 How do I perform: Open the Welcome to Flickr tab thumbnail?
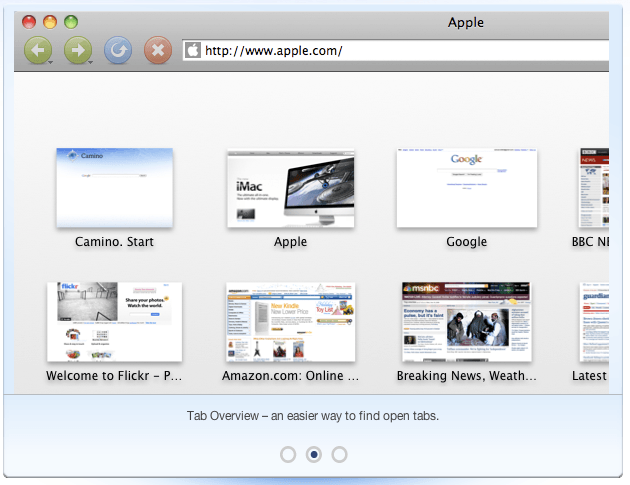tap(115, 321)
